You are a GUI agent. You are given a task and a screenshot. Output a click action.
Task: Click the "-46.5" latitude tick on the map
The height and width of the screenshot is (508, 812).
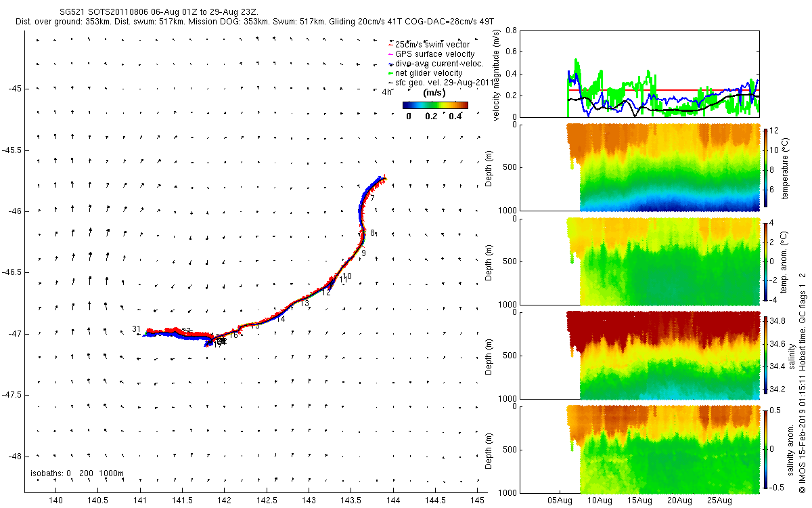(x=12, y=272)
